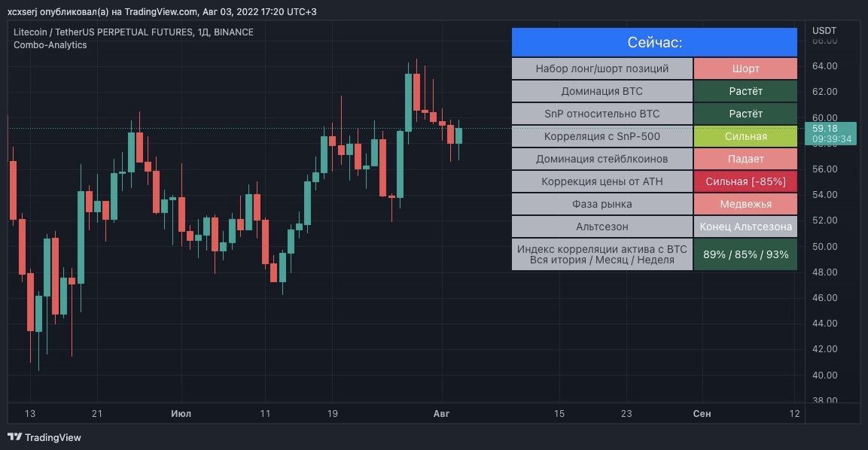Select the Медвежья market phase cell
Viewport: 868px width, 450px height.
[x=745, y=204]
